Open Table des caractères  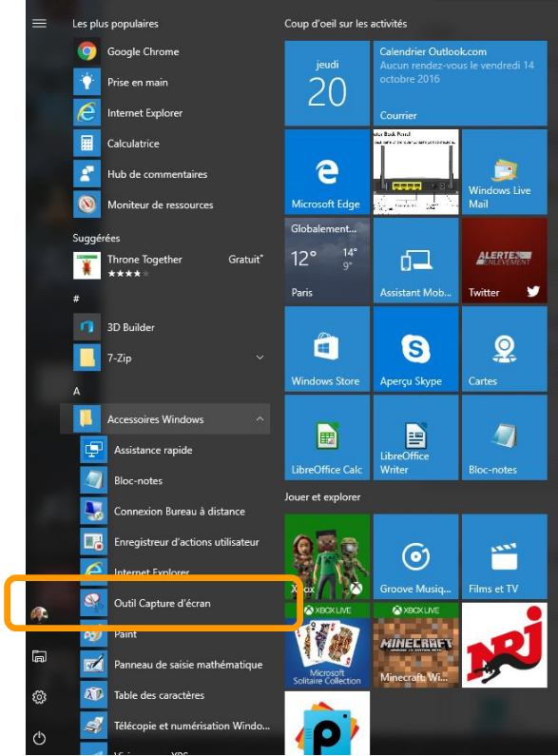175,695
